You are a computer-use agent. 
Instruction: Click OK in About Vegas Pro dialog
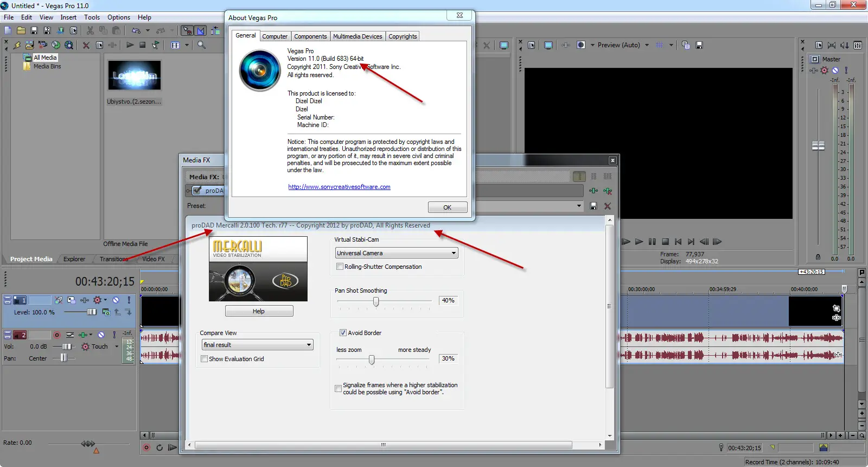click(x=448, y=207)
